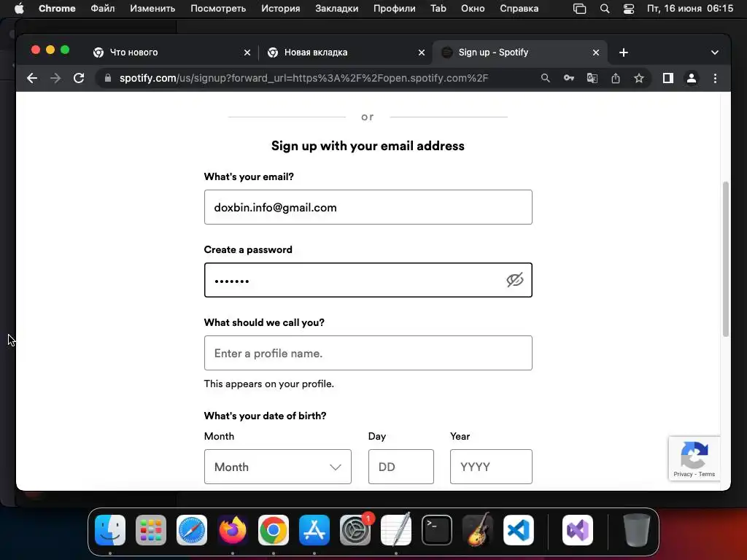Open the Окно menu
This screenshot has width=747, height=560.
point(473,9)
